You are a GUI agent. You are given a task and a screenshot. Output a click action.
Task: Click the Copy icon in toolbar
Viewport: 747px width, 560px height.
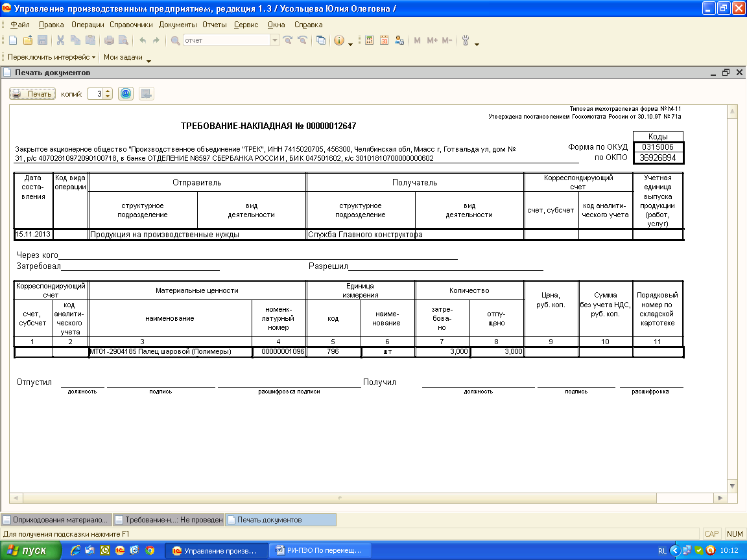[75, 40]
